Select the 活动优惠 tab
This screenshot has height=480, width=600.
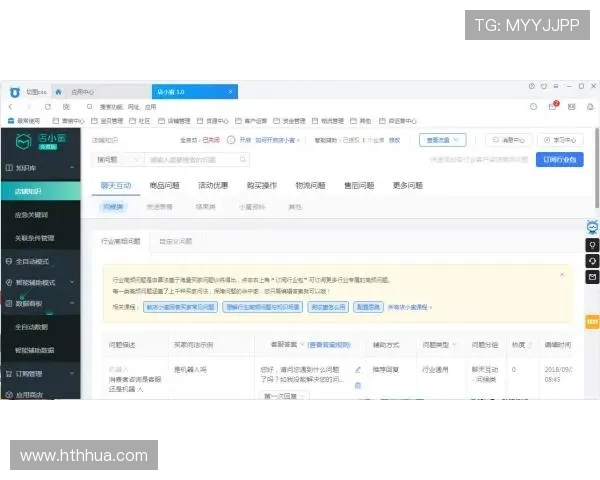(x=213, y=186)
